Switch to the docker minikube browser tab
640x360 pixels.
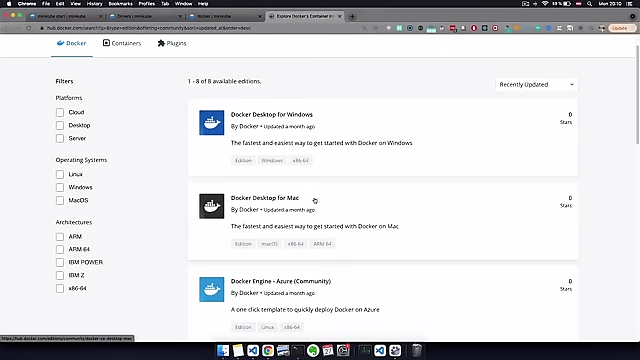(x=225, y=16)
